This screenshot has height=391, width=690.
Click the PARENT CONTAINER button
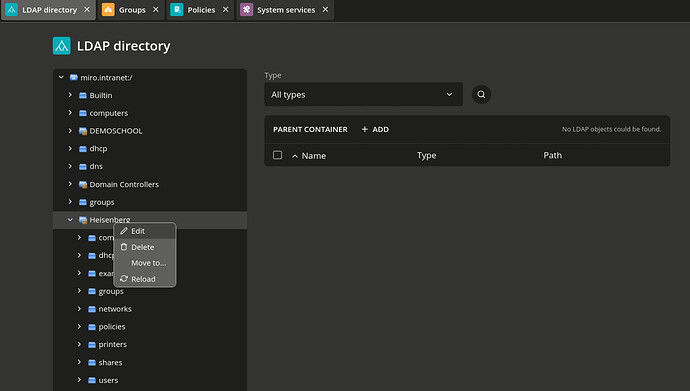tap(310, 129)
